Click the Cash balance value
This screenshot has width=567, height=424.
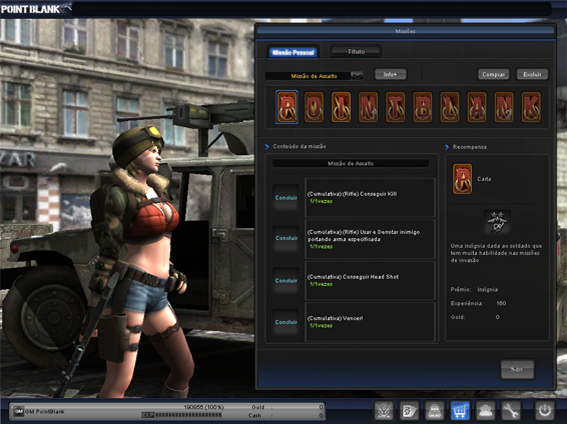point(321,415)
